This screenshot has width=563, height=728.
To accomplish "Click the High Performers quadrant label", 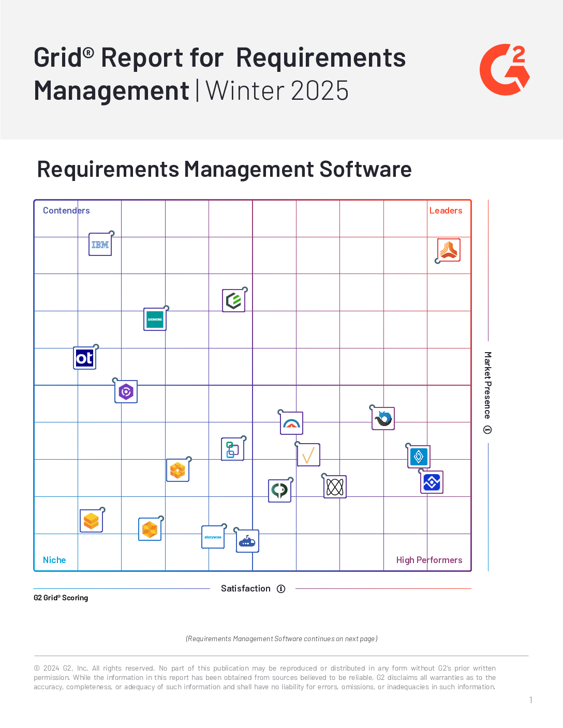I will click(x=429, y=560).
